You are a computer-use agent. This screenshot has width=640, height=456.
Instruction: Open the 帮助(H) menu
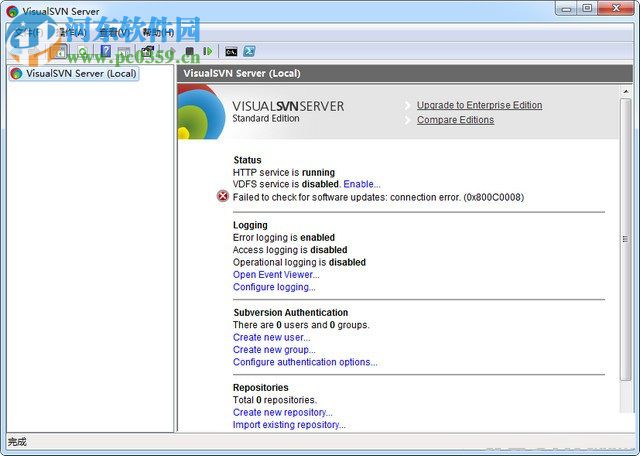(x=158, y=33)
